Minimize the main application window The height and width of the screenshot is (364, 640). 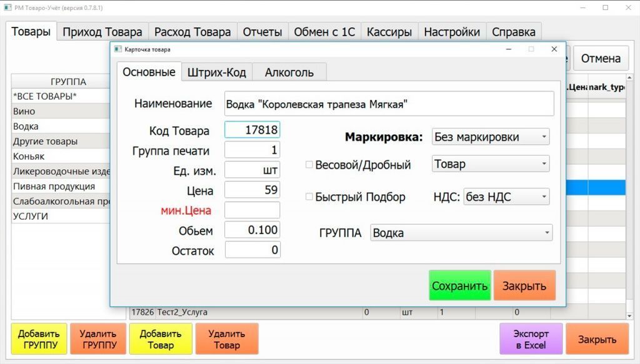[x=583, y=7]
